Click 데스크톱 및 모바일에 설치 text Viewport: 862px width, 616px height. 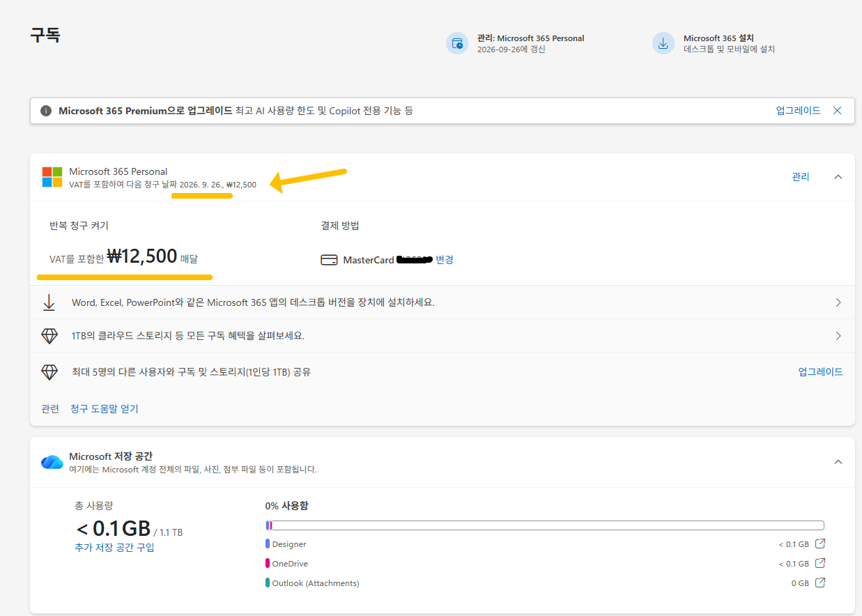coord(729,49)
